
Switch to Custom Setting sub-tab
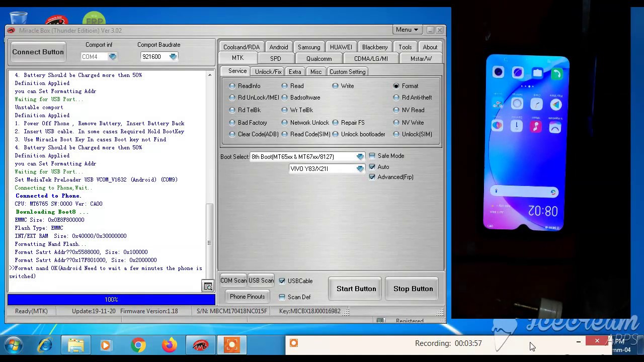(347, 72)
